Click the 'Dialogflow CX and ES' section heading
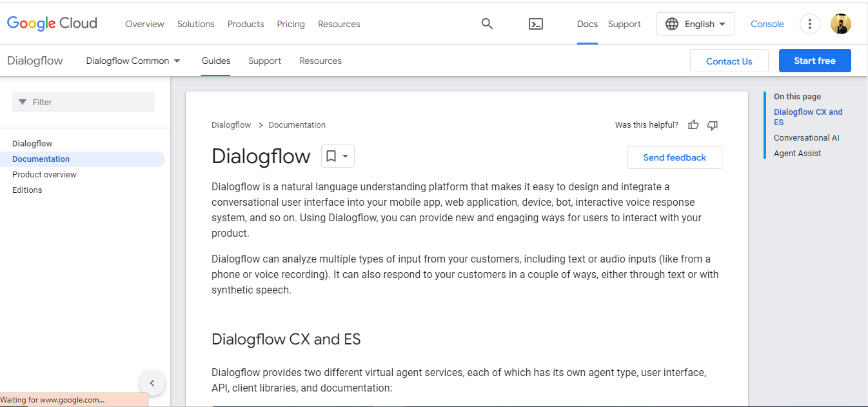The height and width of the screenshot is (407, 868). click(x=286, y=339)
